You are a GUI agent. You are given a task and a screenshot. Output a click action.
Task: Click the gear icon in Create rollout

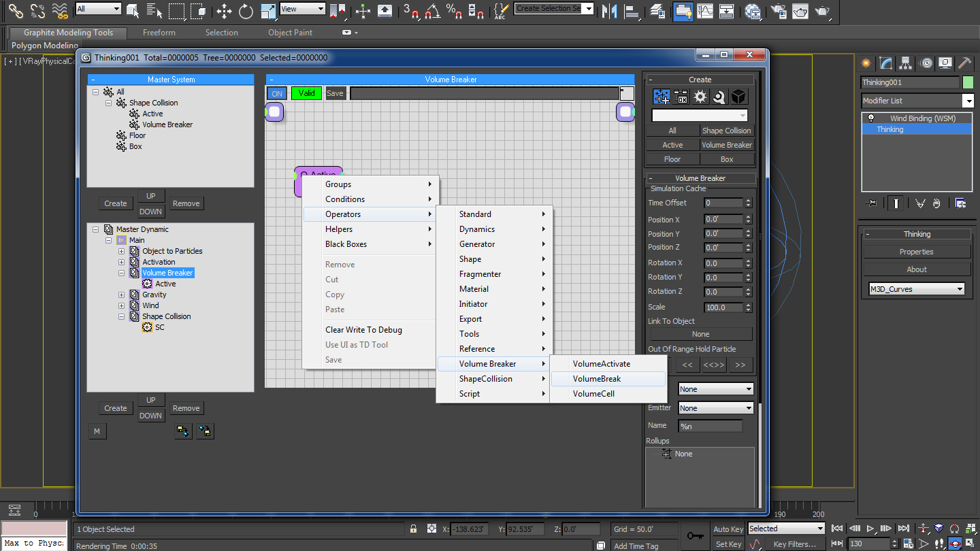[x=700, y=97]
